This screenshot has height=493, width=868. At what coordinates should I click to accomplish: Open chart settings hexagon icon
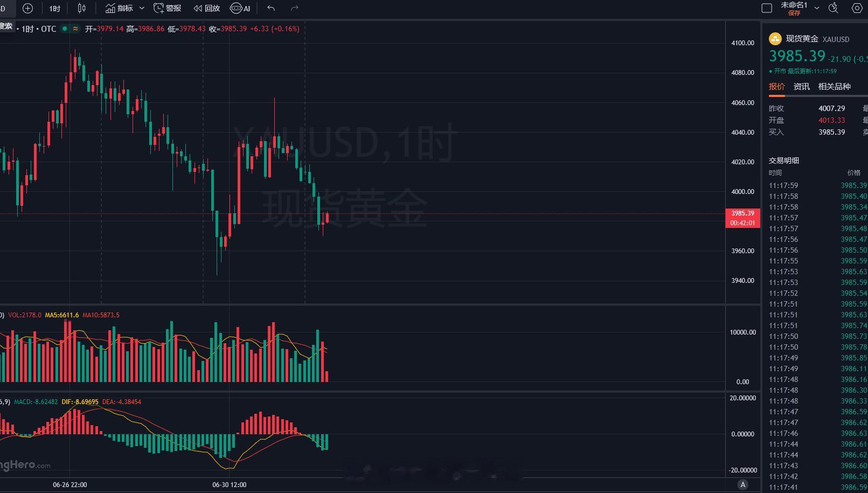click(x=857, y=8)
